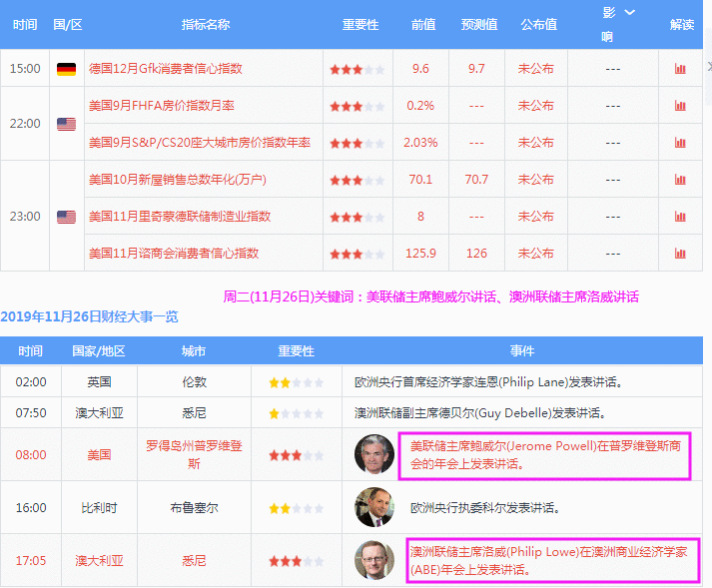Click the 22:00 time cell
Viewport: 712px width, 588px height.
(25, 124)
